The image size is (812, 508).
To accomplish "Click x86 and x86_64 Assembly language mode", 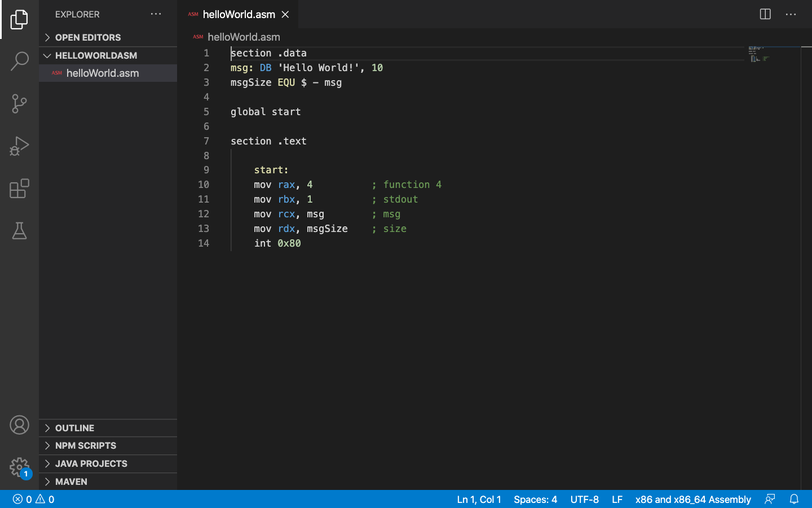I will [693, 499].
